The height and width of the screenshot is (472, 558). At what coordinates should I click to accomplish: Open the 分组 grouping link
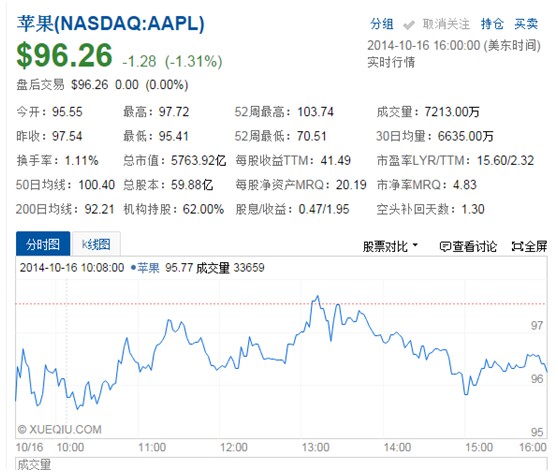381,24
